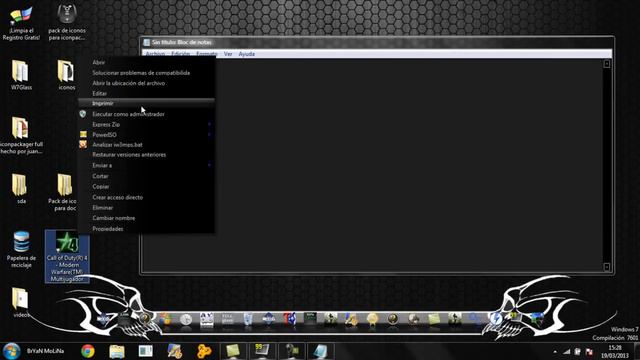Select Papelera de reciclaje icon
The image size is (640, 360).
point(21,249)
